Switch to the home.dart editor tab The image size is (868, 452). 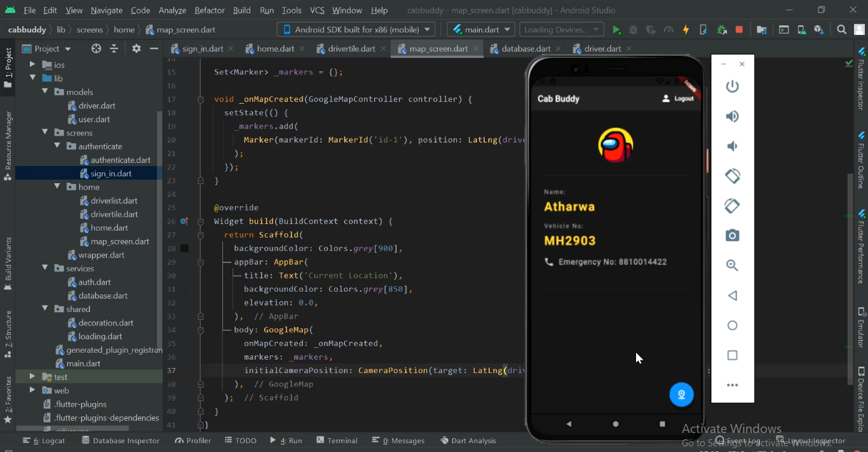(x=275, y=48)
